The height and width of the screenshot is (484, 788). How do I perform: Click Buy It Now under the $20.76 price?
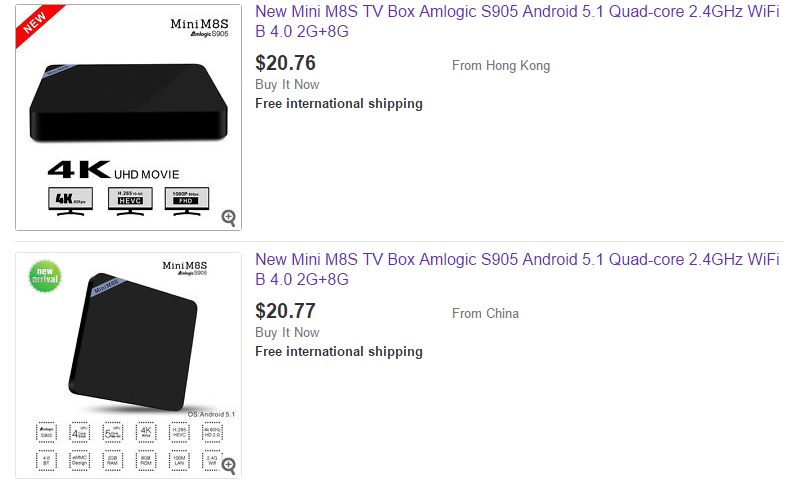(x=287, y=84)
